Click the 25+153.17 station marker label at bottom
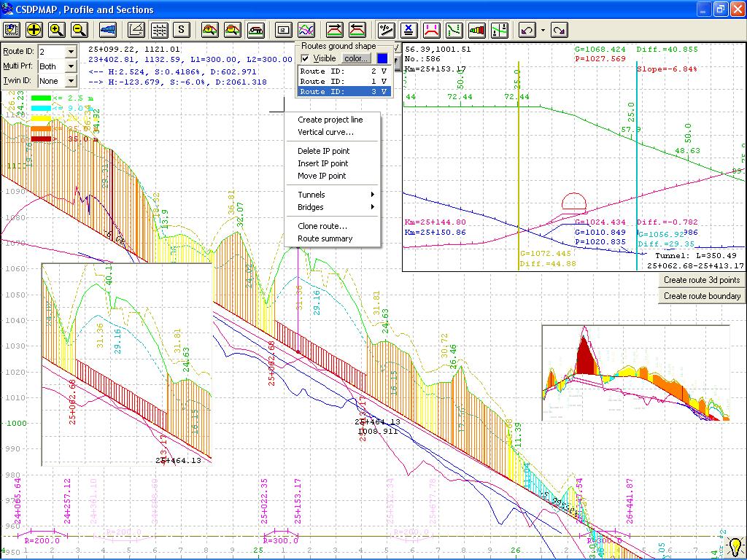This screenshot has width=747, height=560. 298,502
